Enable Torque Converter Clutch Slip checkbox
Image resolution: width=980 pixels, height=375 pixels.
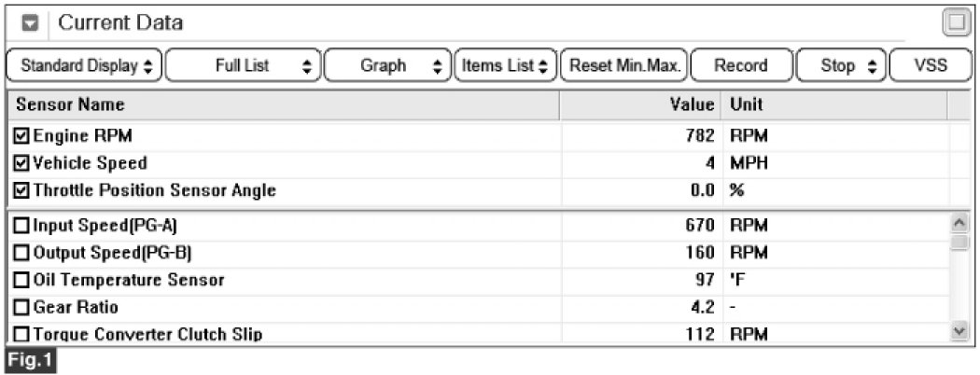click(x=22, y=333)
